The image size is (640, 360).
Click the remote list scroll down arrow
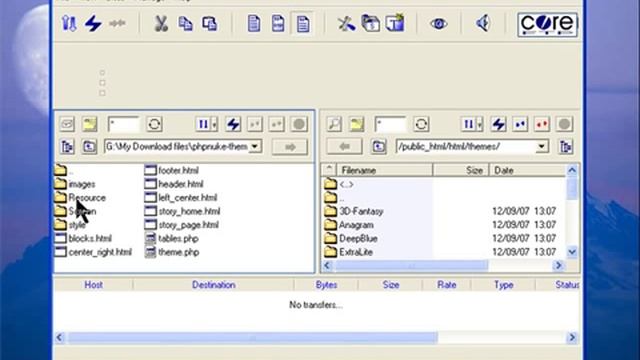click(x=572, y=252)
